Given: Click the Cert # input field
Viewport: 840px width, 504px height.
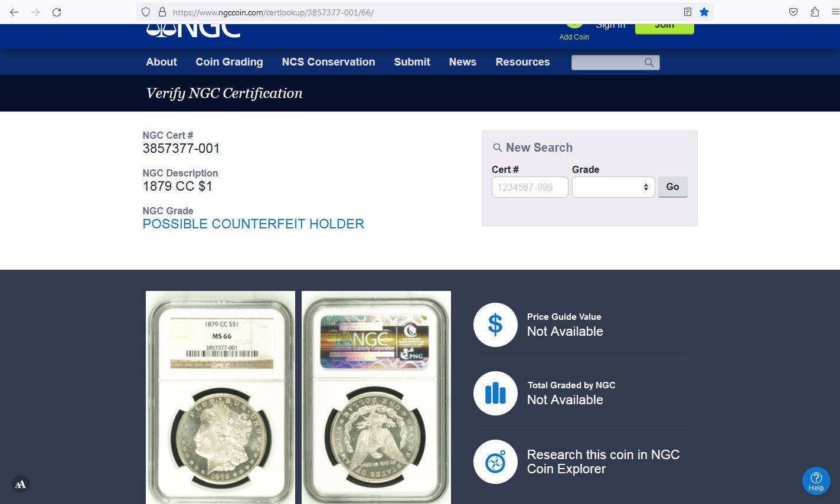Looking at the screenshot, I should click(x=530, y=187).
